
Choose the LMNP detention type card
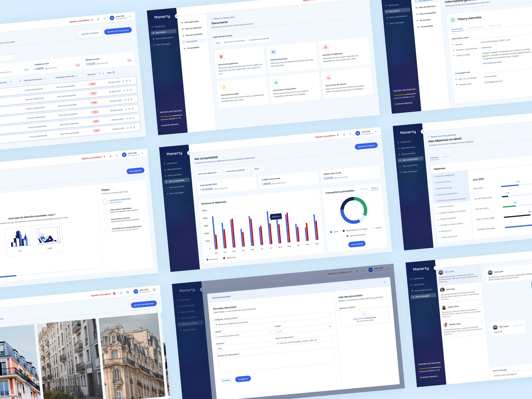[x=49, y=238]
